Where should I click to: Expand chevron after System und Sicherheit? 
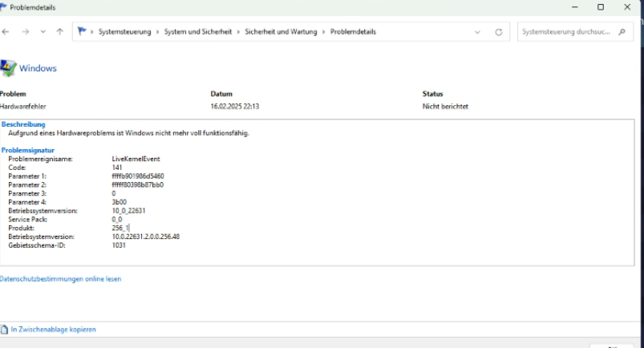(239, 31)
